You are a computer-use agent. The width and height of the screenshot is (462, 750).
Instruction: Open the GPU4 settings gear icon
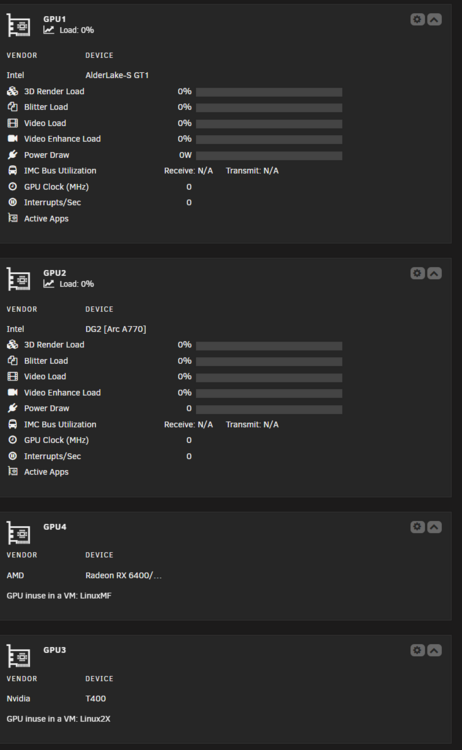click(418, 527)
